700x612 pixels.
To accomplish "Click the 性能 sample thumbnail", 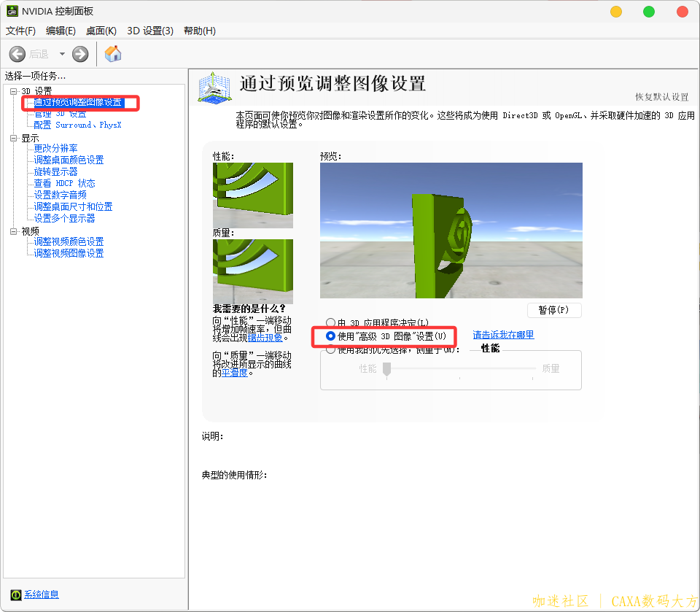I will [253, 195].
